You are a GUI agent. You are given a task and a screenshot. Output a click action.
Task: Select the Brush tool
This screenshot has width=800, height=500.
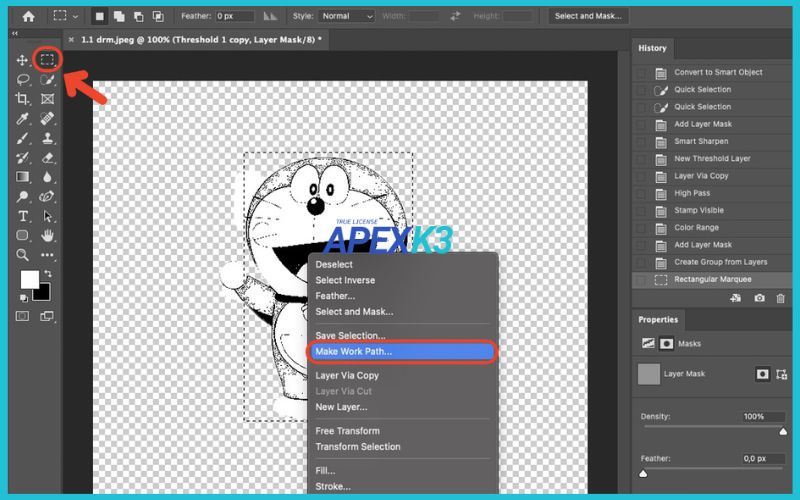tap(22, 138)
